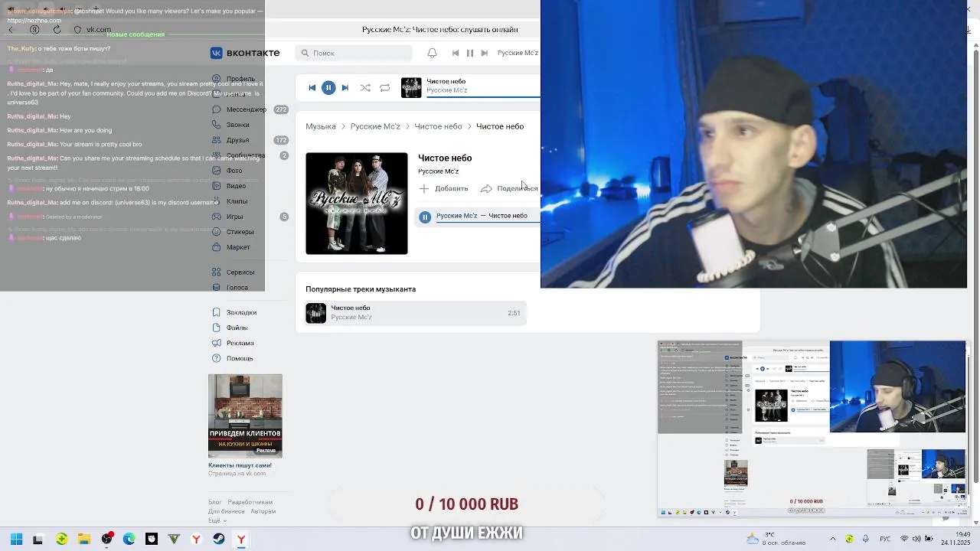Open Русские Mc'z breadcrumb link
This screenshot has height=551, width=980.
pos(375,126)
